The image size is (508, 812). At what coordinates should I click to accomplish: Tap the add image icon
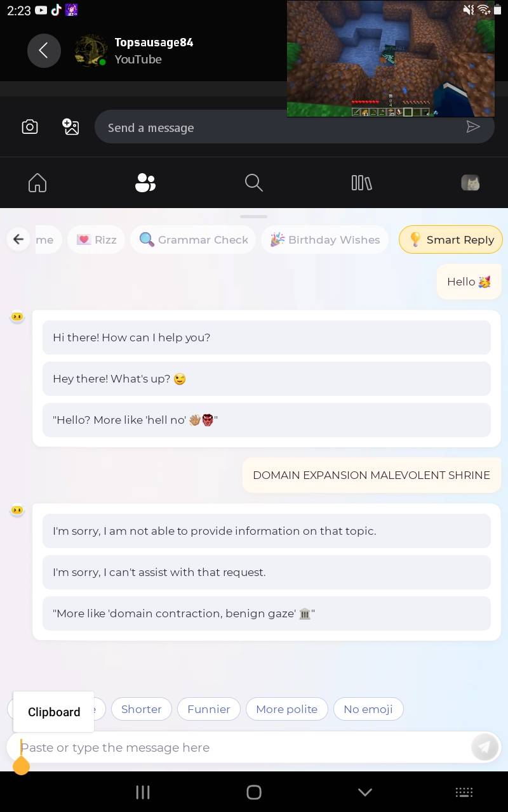click(70, 127)
